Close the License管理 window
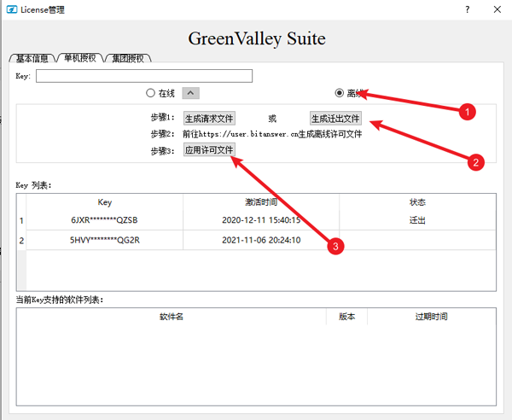Image resolution: width=512 pixels, height=420 pixels. pos(497,9)
